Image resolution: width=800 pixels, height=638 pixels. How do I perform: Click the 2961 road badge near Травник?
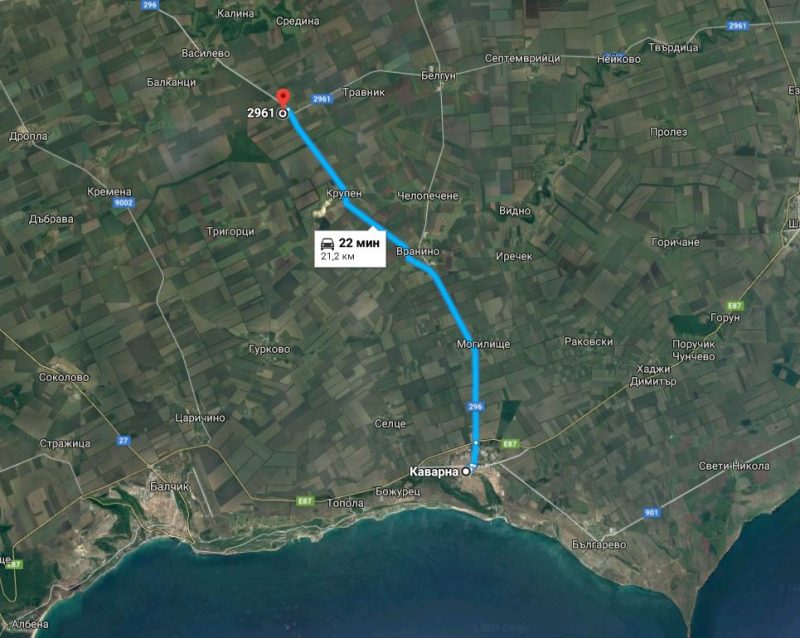point(322,99)
